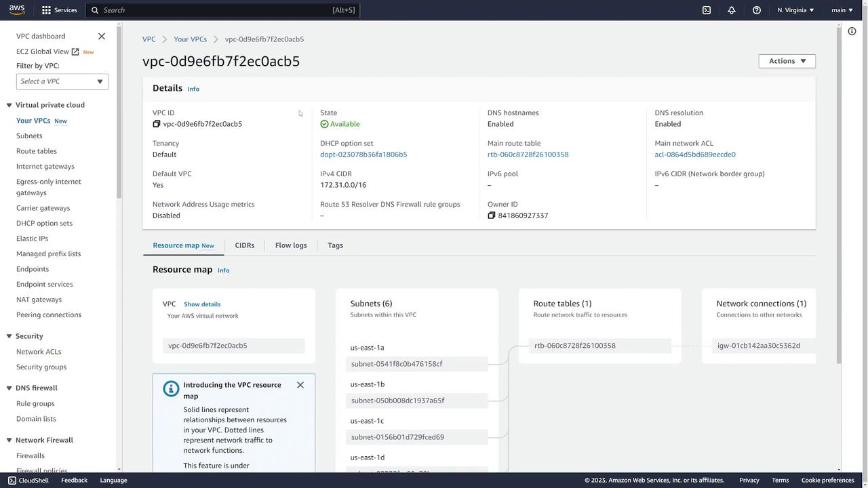Click the AWS logo home icon
This screenshot has width=868, height=488.
pyautogui.click(x=17, y=10)
